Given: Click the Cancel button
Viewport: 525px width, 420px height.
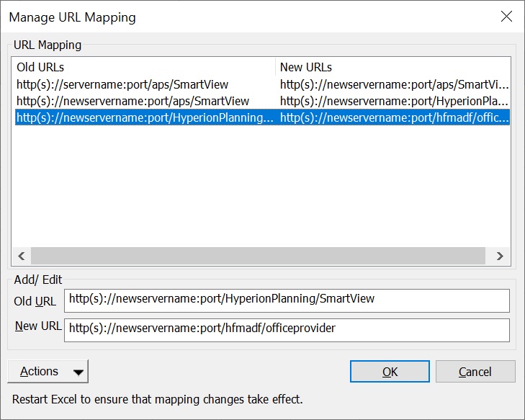Looking at the screenshot, I should 475,372.
